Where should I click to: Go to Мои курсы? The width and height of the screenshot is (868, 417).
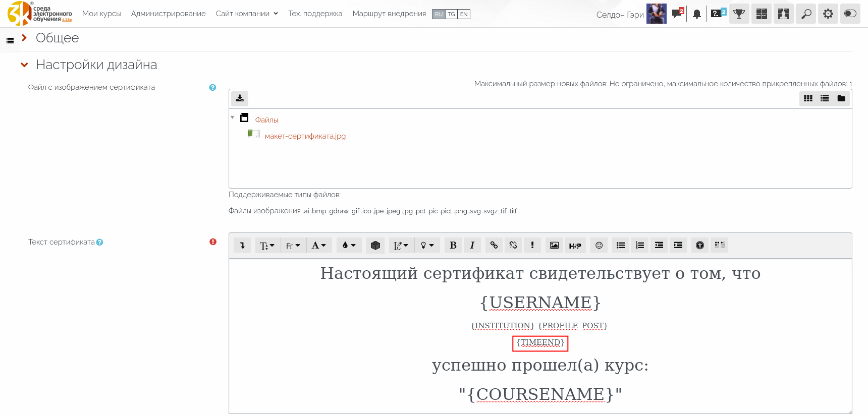[x=101, y=14]
